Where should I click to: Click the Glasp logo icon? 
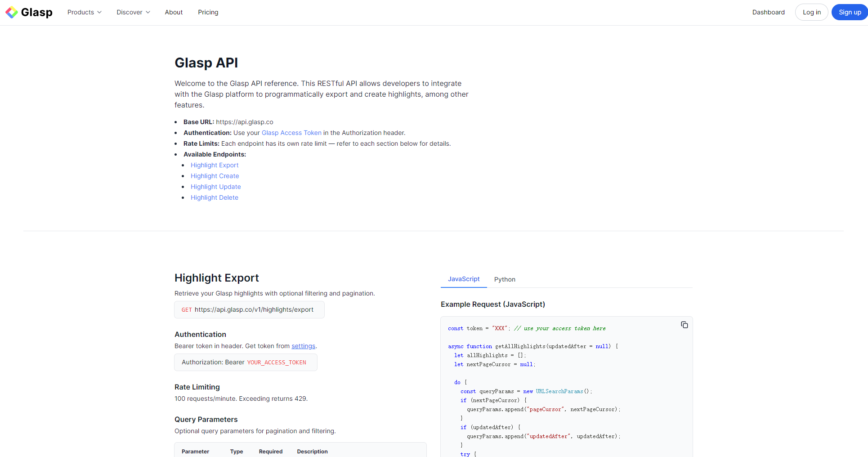12,12
